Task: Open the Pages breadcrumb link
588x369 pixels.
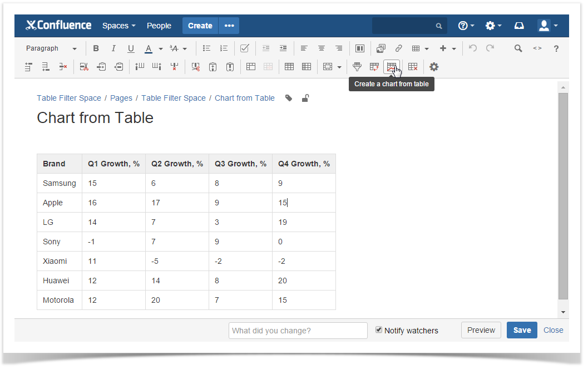Action: [x=121, y=99]
